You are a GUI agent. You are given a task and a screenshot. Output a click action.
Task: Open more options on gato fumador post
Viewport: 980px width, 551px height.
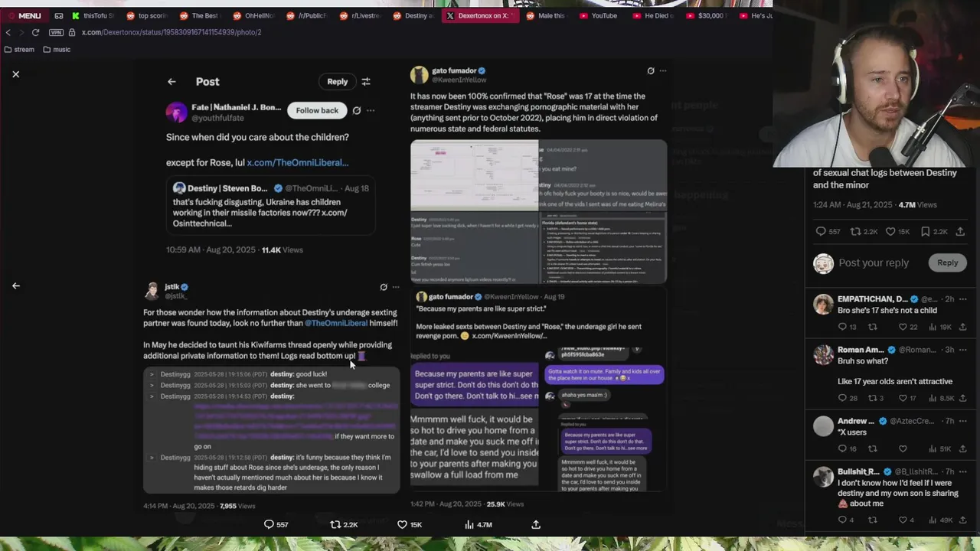(663, 70)
